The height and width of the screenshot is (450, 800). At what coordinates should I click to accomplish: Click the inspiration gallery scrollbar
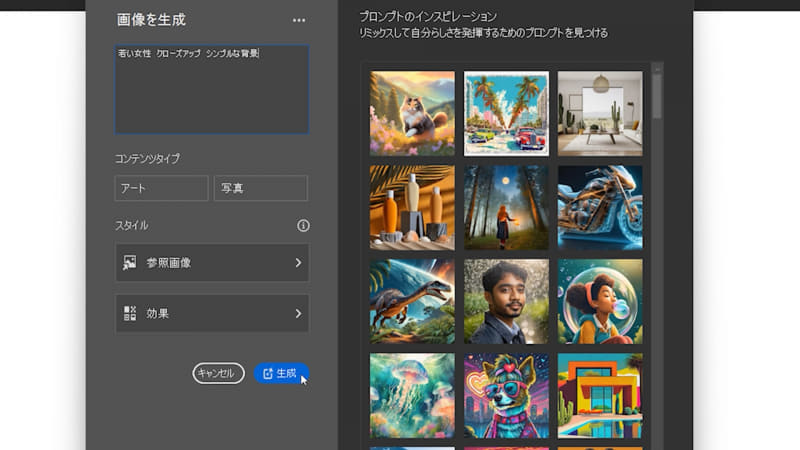point(657,96)
